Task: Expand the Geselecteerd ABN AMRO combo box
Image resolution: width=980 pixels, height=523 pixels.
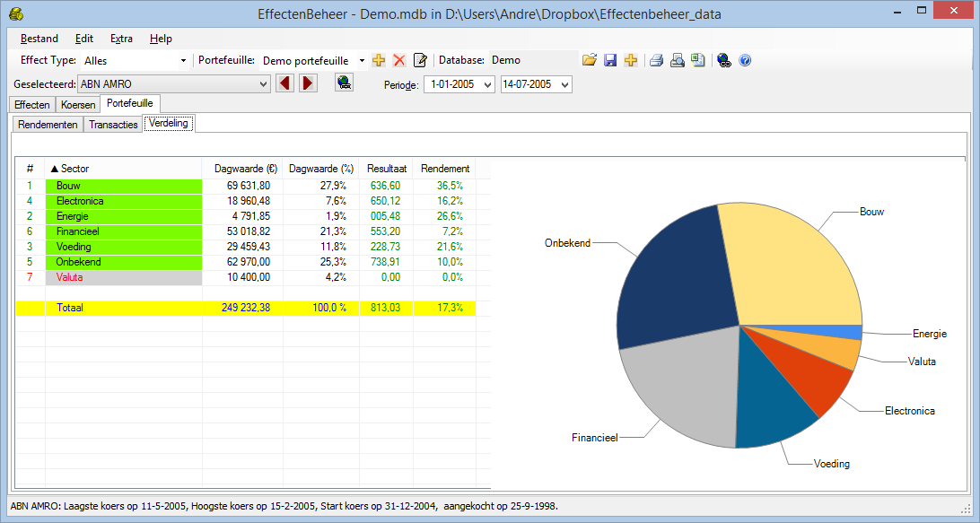Action: (263, 83)
